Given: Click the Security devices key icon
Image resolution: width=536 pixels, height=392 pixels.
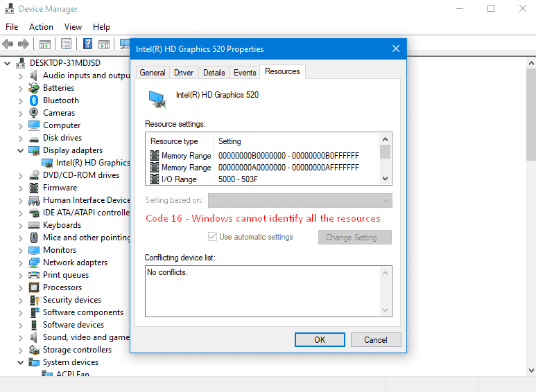Looking at the screenshot, I should [35, 300].
